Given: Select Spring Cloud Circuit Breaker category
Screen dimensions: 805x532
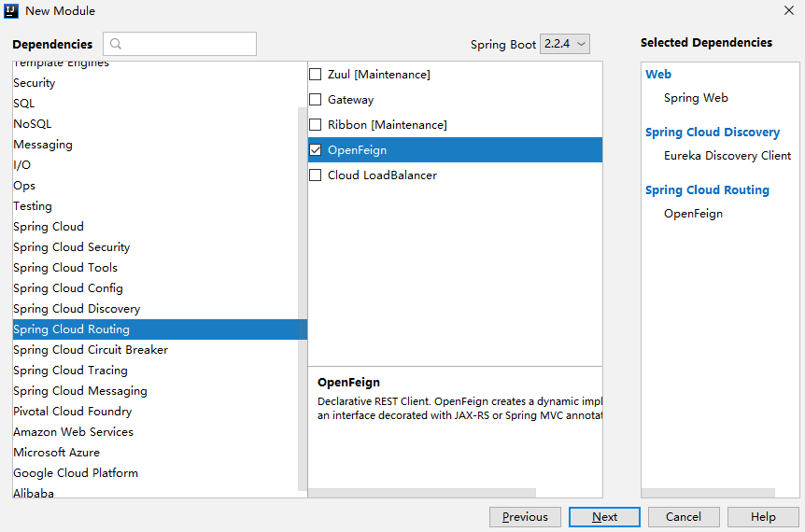Looking at the screenshot, I should [160, 349].
